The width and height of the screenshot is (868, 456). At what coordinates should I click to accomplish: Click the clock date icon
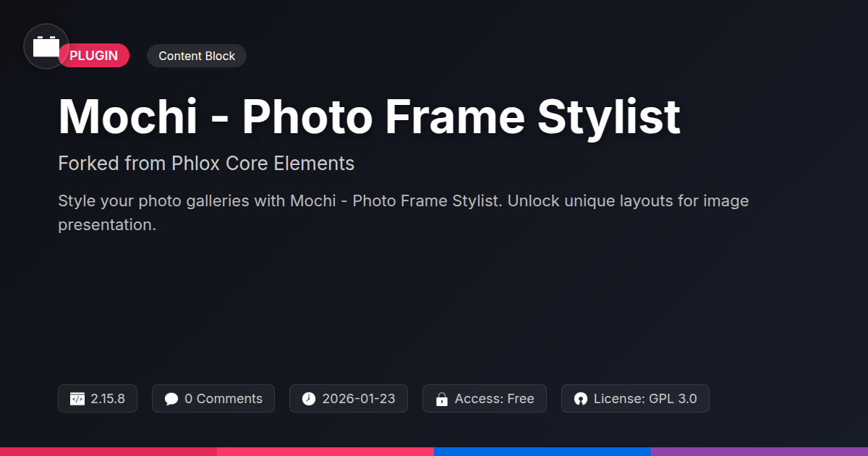point(309,399)
